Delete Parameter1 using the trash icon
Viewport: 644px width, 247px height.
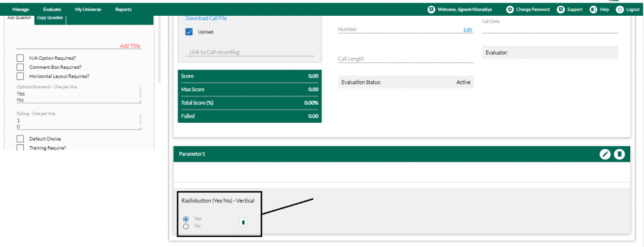pyautogui.click(x=619, y=154)
